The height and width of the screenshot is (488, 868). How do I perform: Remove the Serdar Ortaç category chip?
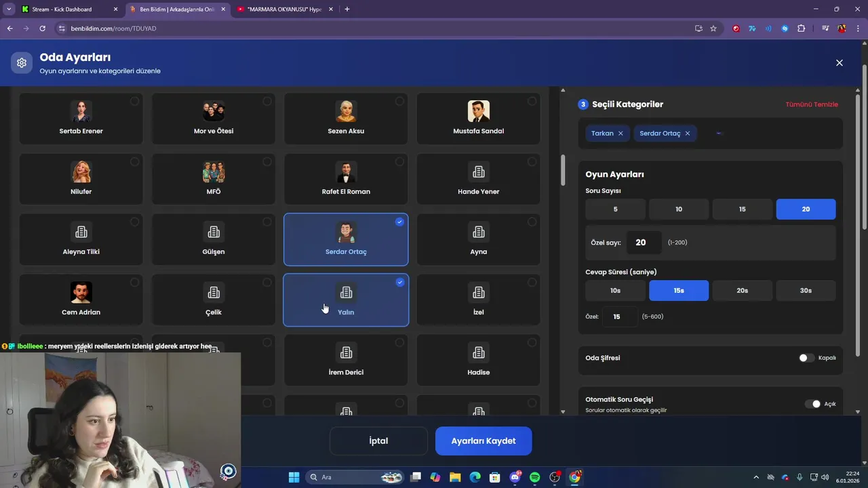[688, 134]
